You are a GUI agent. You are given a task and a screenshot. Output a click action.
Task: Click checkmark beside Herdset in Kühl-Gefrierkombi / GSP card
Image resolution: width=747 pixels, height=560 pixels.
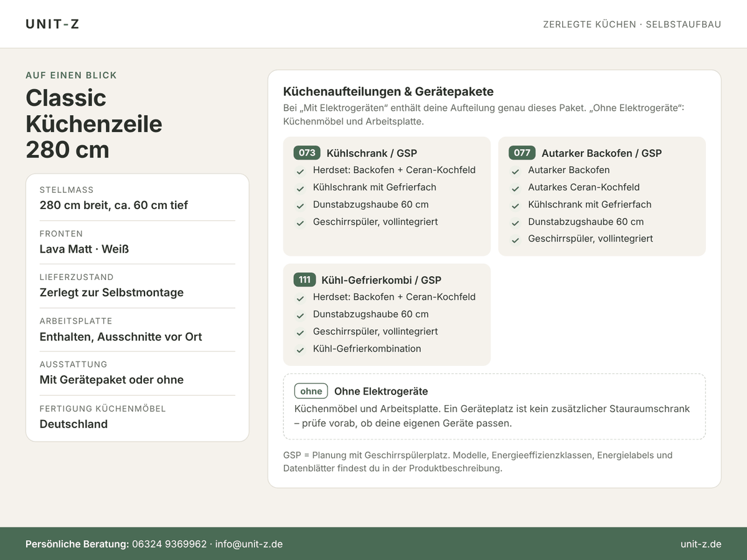[x=301, y=298]
